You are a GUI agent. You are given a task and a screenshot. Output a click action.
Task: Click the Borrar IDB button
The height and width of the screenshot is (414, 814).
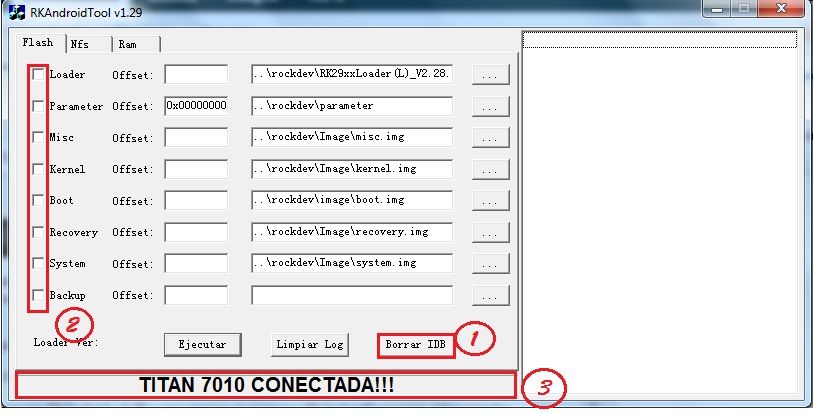[x=415, y=344]
